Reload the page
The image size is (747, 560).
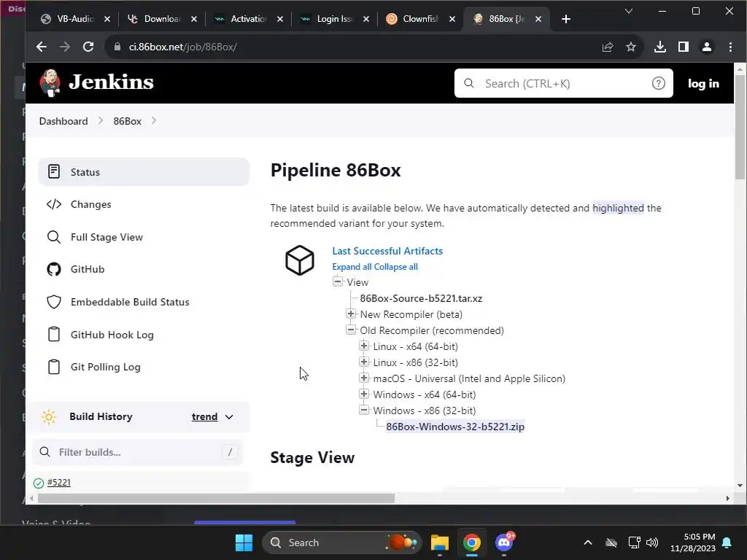(x=88, y=47)
